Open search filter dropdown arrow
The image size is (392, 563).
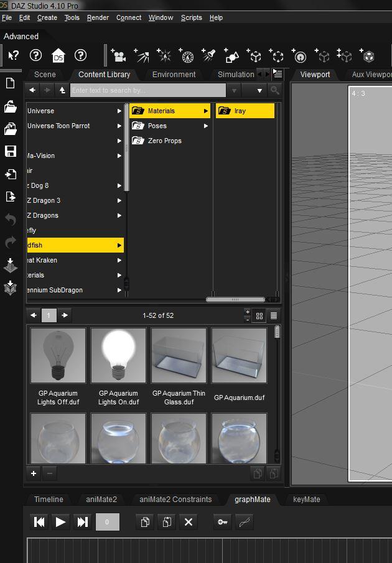[x=234, y=90]
